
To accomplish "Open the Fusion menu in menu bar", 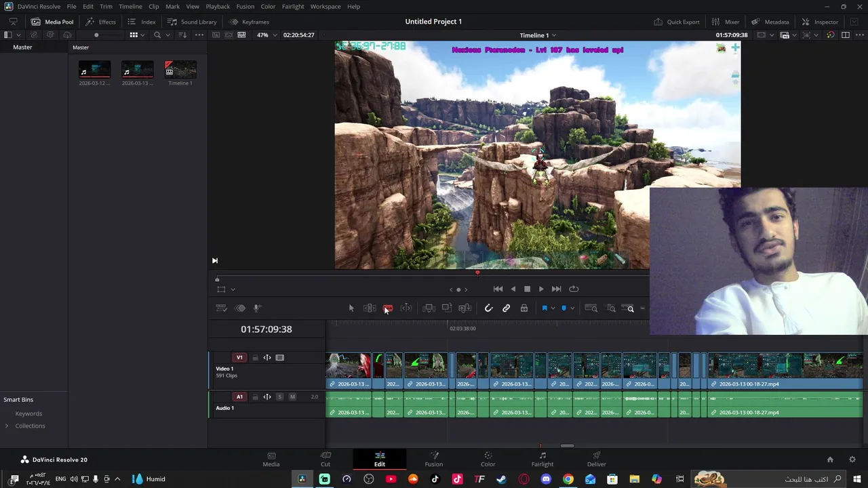I will click(245, 7).
